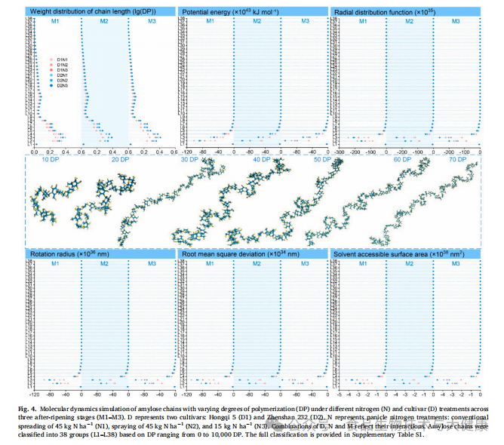Click M3 label in Rotation radius panel

point(152,264)
